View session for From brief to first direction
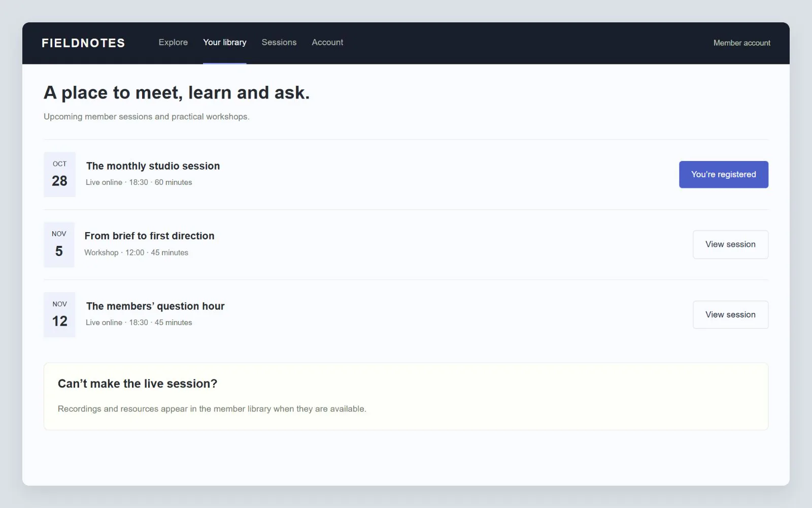The width and height of the screenshot is (812, 508). pos(730,245)
